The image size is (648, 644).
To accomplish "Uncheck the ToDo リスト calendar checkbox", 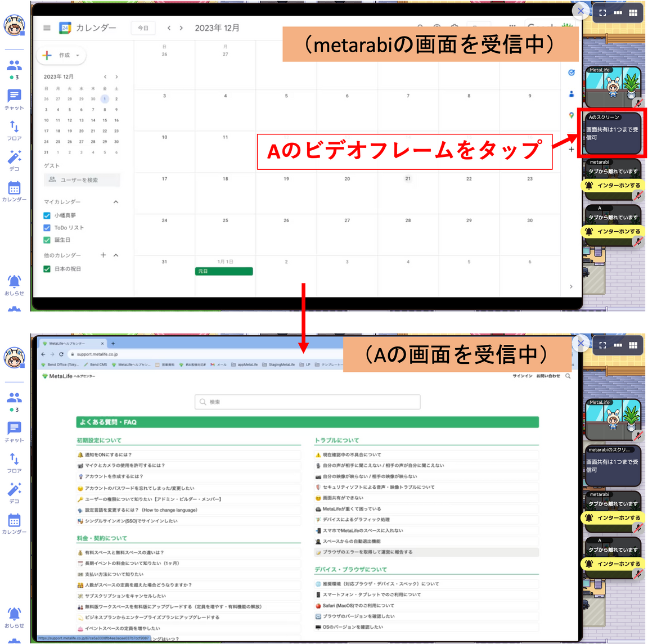I will [47, 228].
